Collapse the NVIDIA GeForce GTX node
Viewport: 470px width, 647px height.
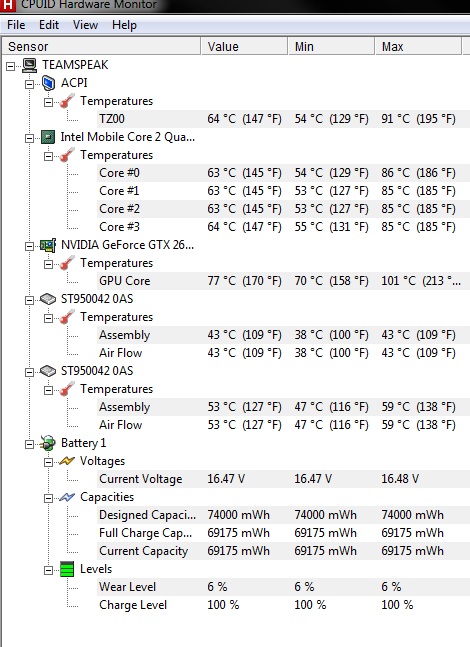point(29,246)
